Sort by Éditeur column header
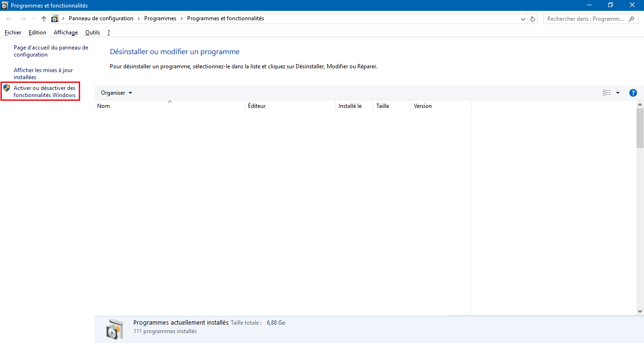The width and height of the screenshot is (644, 343). 290,106
